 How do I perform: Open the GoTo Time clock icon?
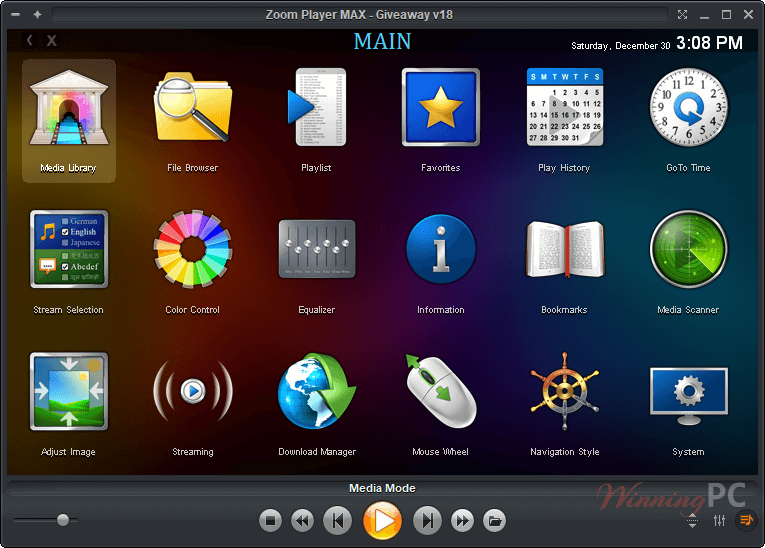pyautogui.click(x=688, y=107)
